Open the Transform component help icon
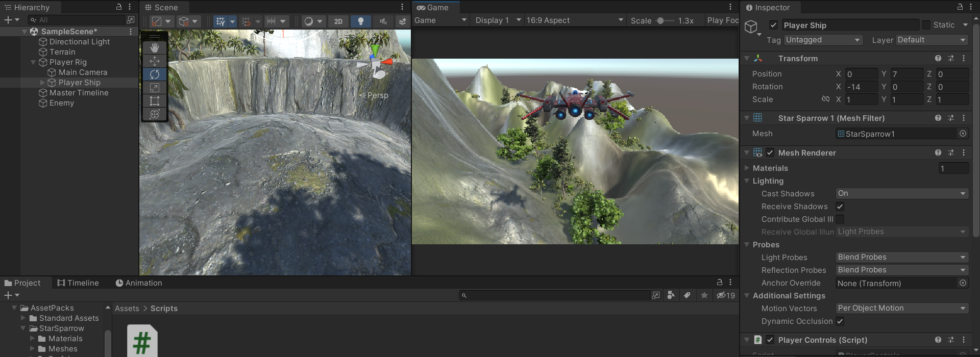 pyautogui.click(x=938, y=59)
